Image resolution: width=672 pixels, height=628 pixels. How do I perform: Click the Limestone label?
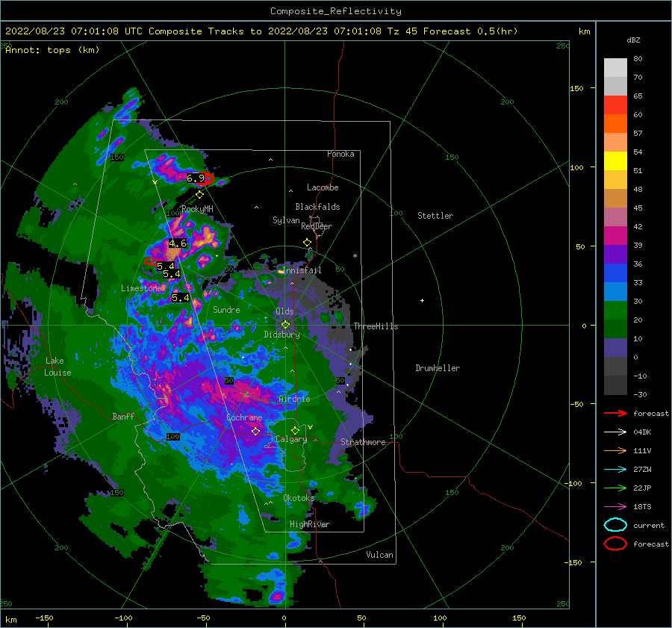pos(141,288)
